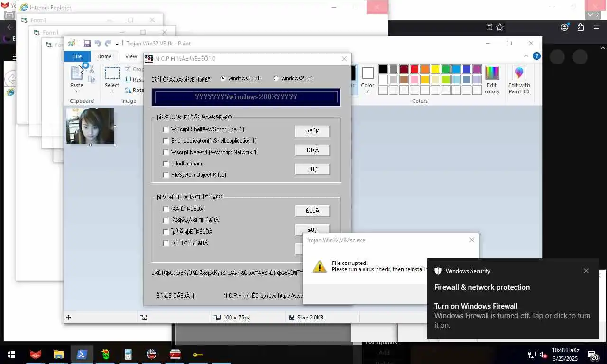Click Edit with Paint 3D icon
Screen dimensions: 607x364
519,73
